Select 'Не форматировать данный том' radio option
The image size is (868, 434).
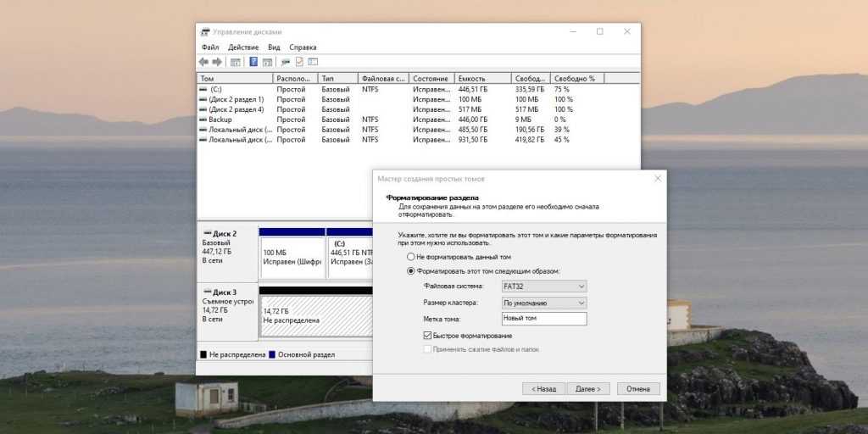point(411,257)
